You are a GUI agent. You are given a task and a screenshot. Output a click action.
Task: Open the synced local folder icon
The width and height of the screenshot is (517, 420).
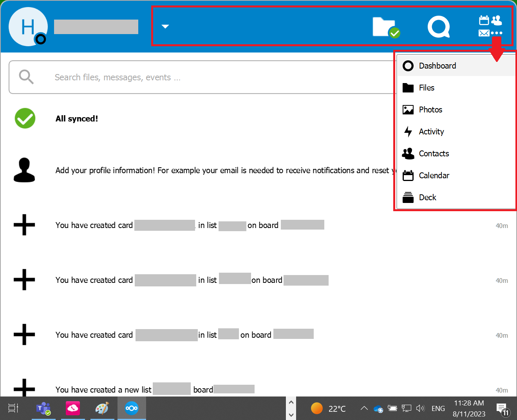386,27
